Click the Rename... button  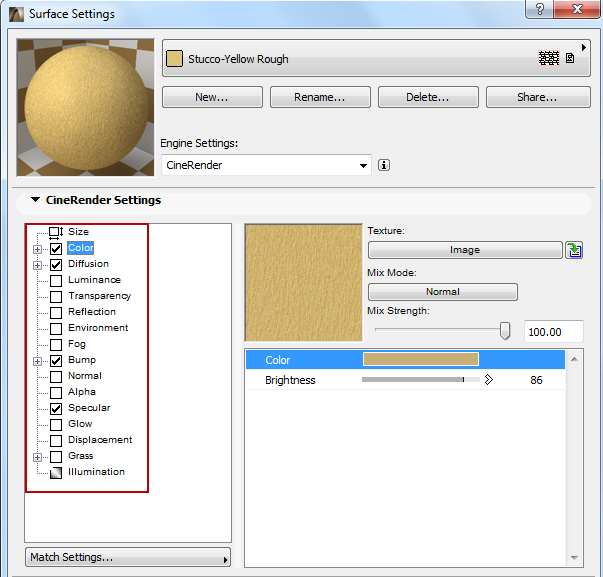(320, 97)
